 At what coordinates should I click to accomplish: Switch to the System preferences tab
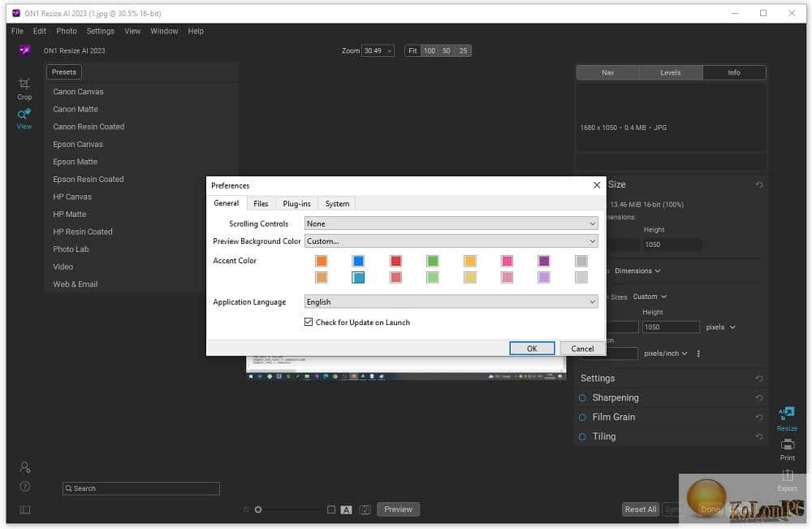(x=337, y=204)
